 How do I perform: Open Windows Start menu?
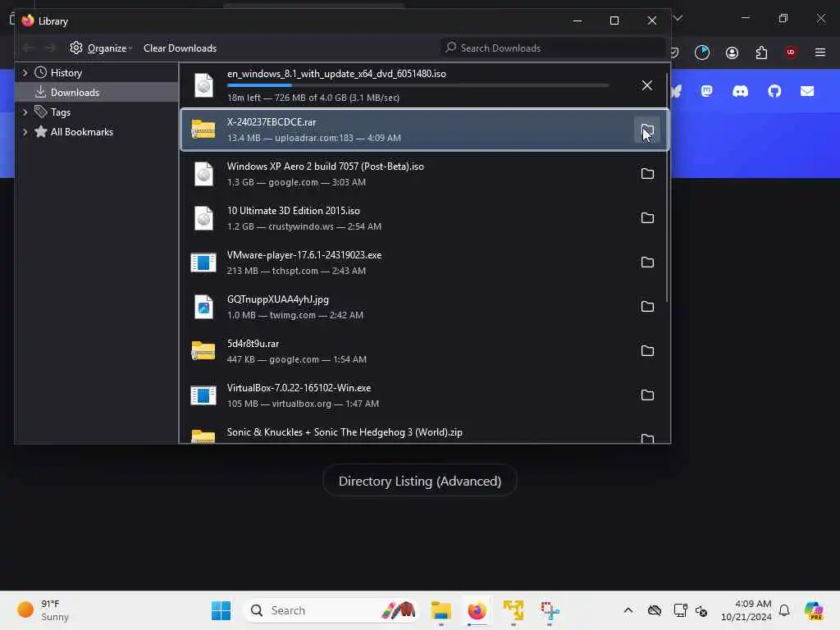(x=221, y=610)
